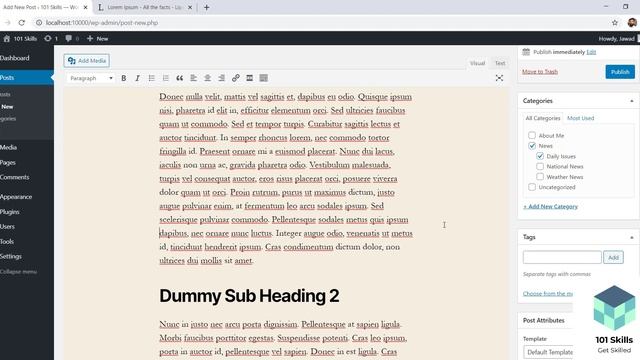This screenshot has height=360, width=640.
Task: Click the browser address bar
Action: coord(318,23)
